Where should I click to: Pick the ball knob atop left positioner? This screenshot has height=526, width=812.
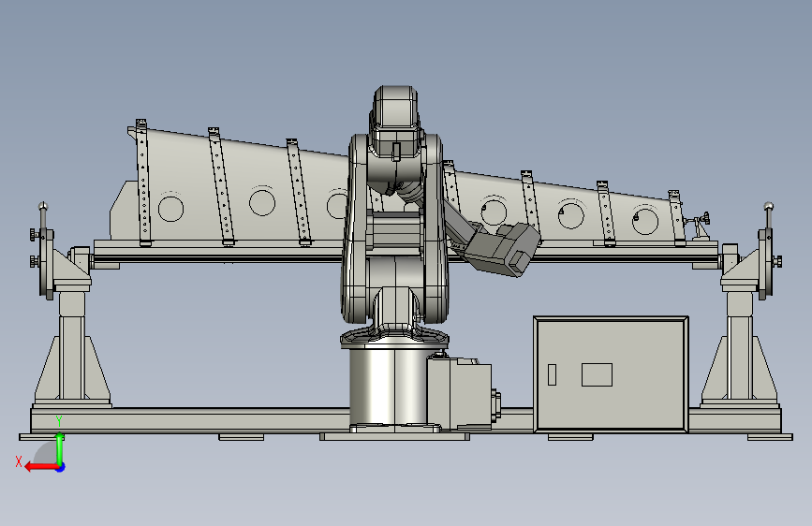(43, 207)
